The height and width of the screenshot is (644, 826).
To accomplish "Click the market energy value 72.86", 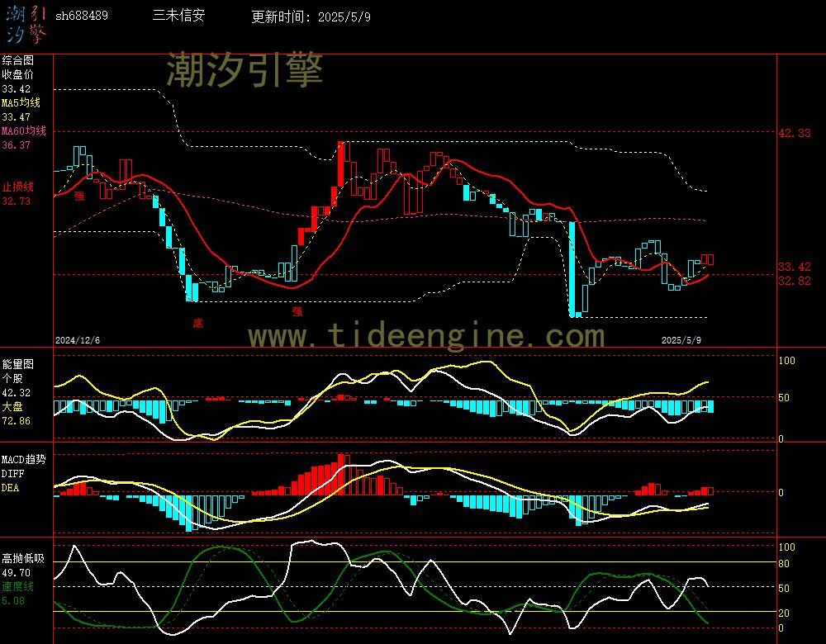I will click(17, 421).
